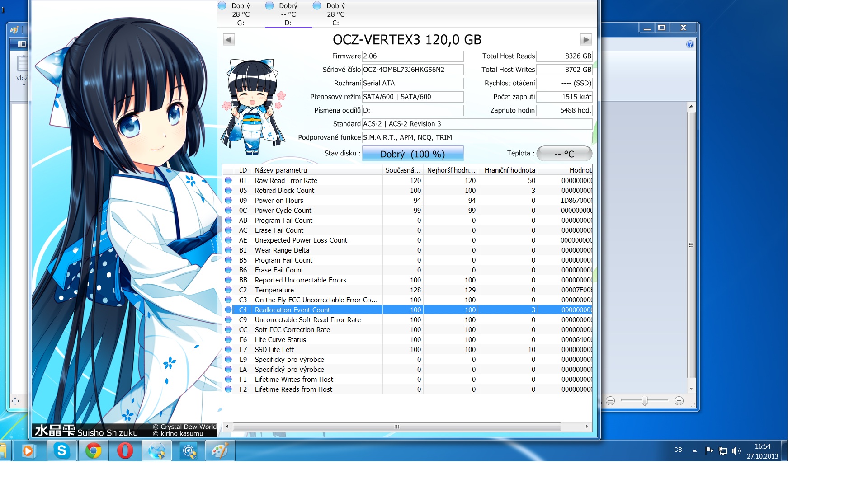
Task: Click the zoom slider handle in background window
Action: tap(645, 401)
